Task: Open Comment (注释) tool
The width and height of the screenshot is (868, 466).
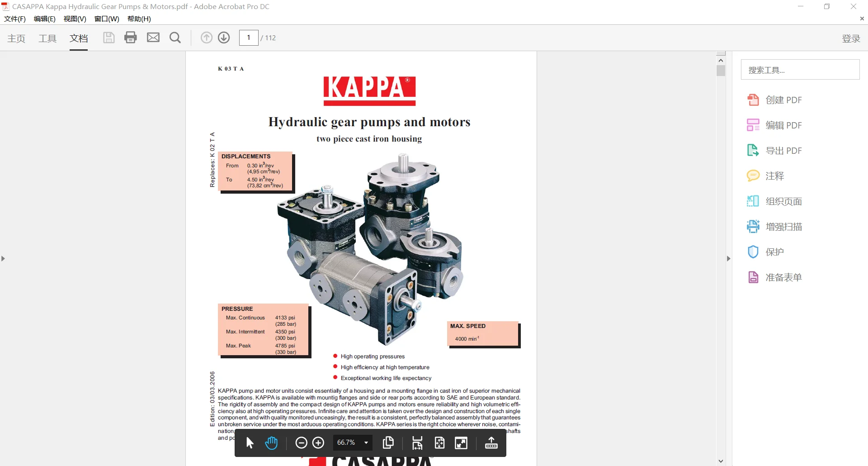Action: point(765,176)
